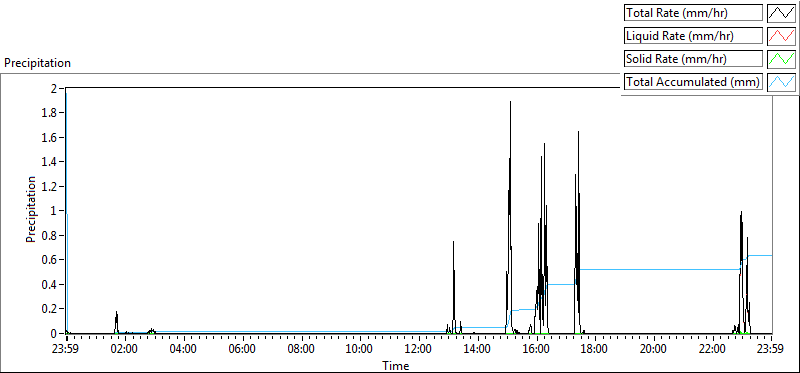Click the rate spike just after 13:00
Viewport: 800px width, 373px height.
point(453,286)
